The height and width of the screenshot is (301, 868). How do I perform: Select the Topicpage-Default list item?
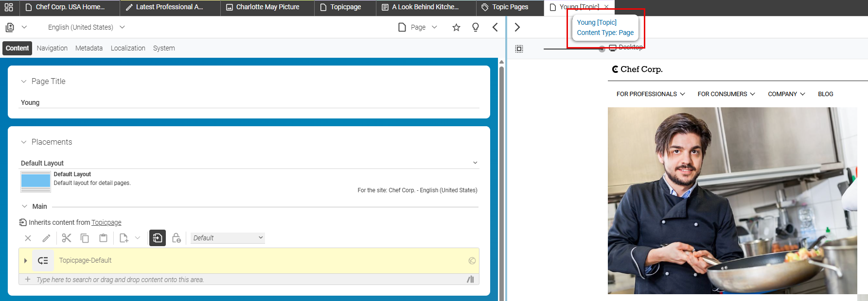tap(249, 261)
